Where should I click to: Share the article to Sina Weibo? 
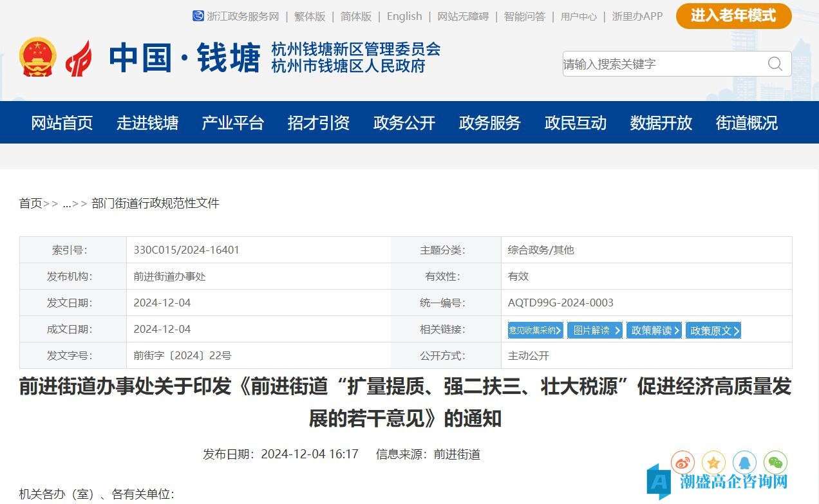(x=682, y=462)
